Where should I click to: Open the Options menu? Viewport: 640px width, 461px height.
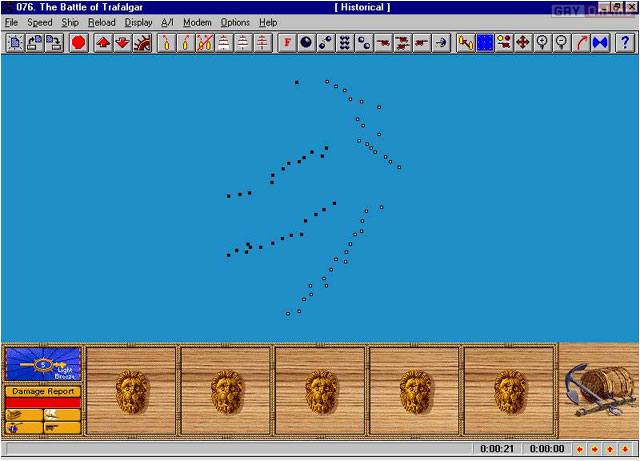tap(235, 22)
